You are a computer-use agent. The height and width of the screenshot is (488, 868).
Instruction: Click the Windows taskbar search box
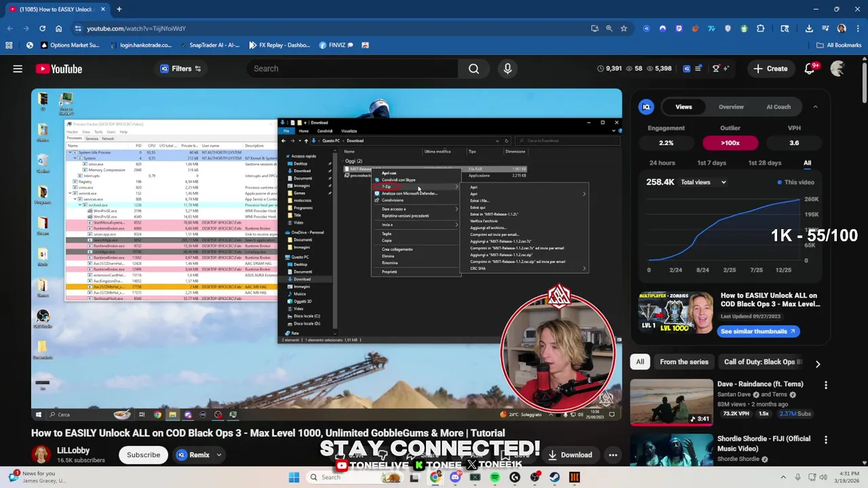coord(355,477)
